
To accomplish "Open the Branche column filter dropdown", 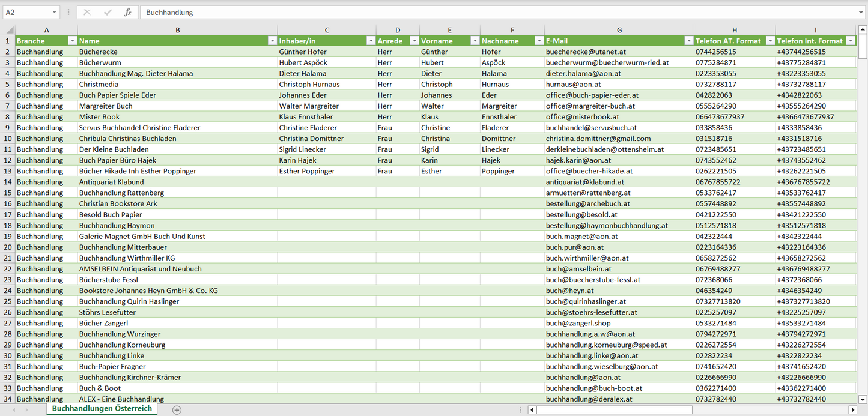I will [72, 41].
